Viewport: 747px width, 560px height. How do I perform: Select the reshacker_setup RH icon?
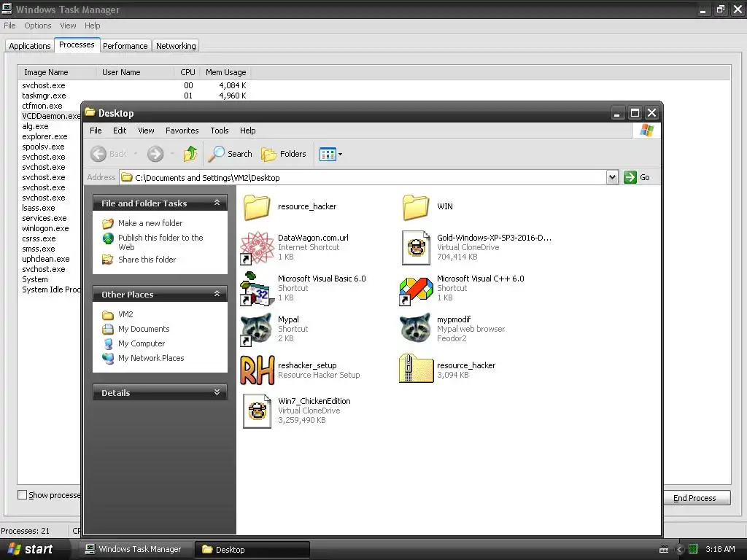pos(257,370)
